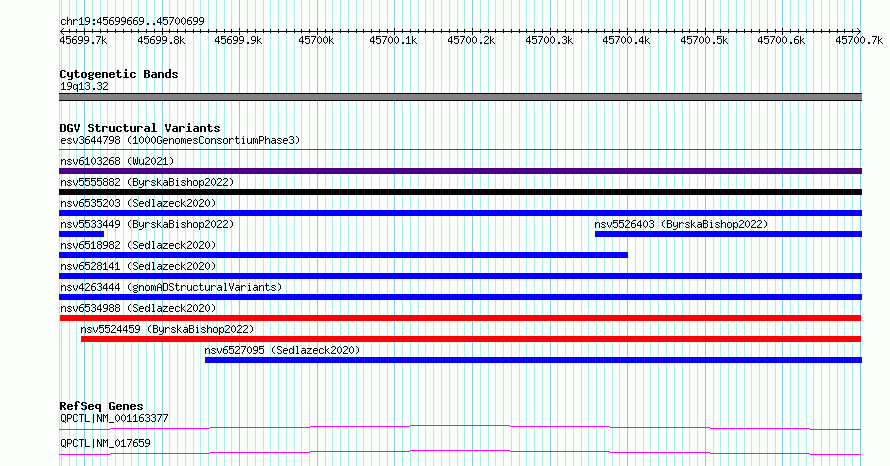The height and width of the screenshot is (466, 890).
Task: Click the 45700.6k ruler tick label
Action: click(x=781, y=40)
